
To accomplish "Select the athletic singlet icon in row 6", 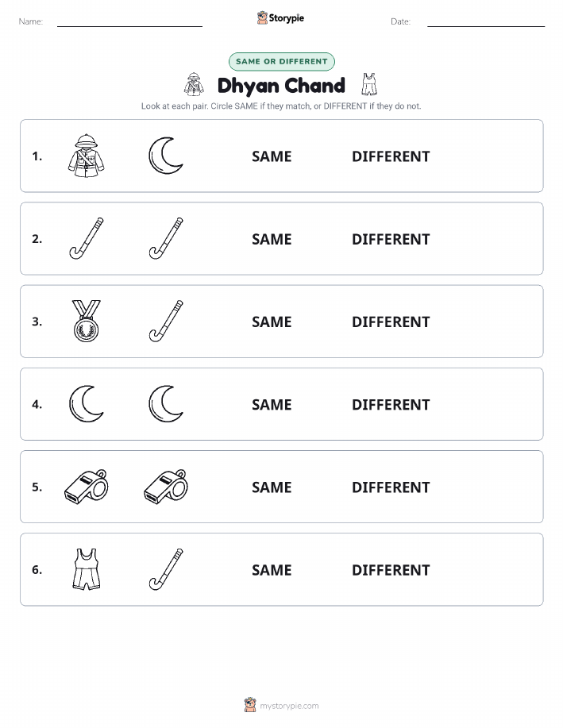I will pyautogui.click(x=87, y=569).
